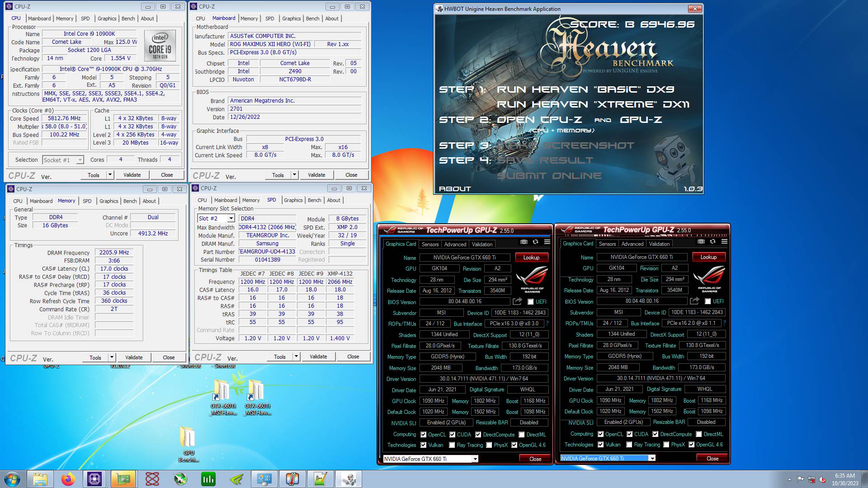Toggle the DirectML checkbox in left GPU-Z

point(522,435)
